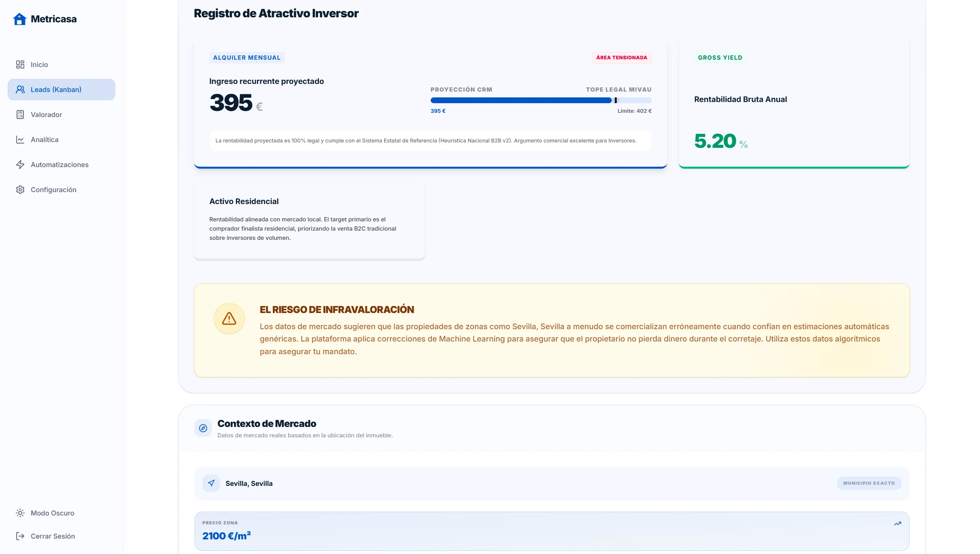This screenshot has height=554, width=980.
Task: Click the MUNICIPIO EXACTO badge
Action: pos(869,483)
